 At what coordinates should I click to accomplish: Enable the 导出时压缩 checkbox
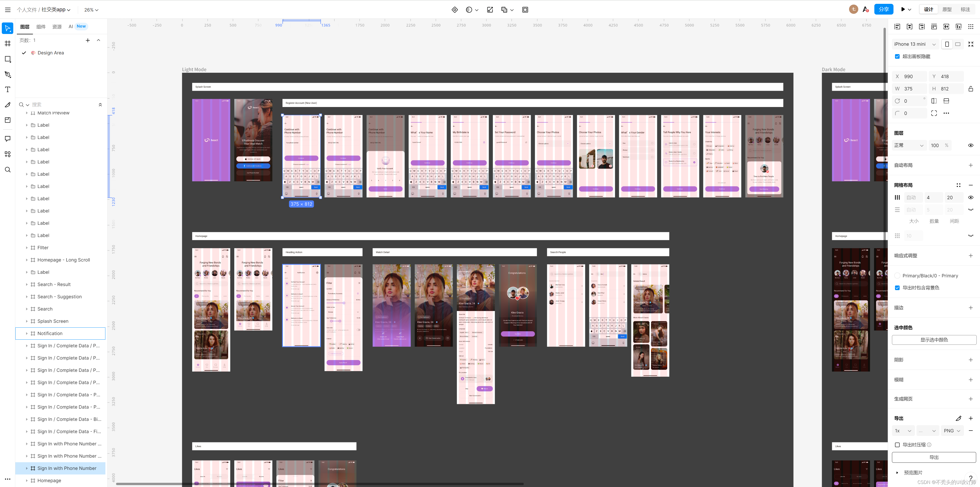click(x=897, y=445)
